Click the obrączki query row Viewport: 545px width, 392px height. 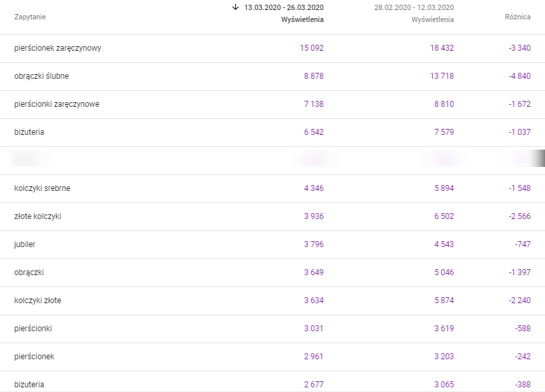point(272,273)
